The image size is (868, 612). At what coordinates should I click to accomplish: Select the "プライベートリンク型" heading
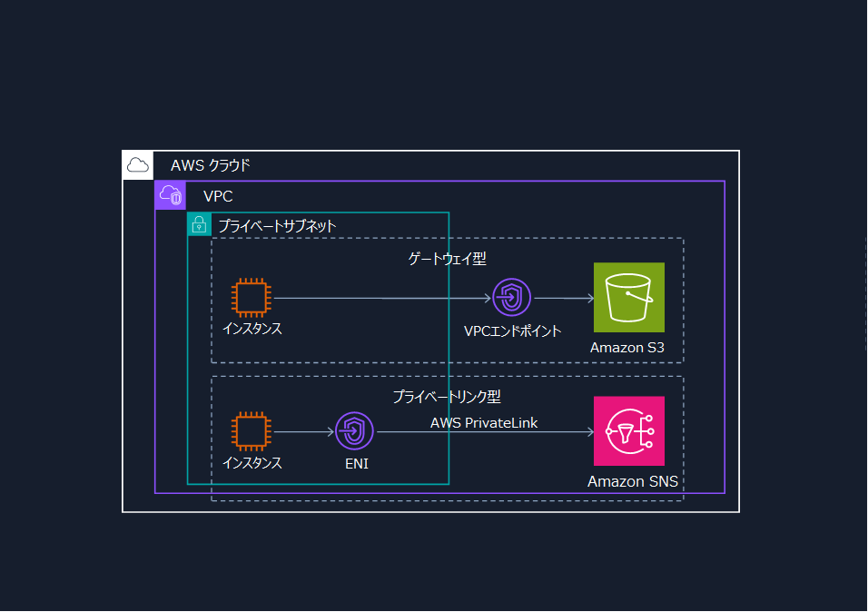(x=447, y=397)
